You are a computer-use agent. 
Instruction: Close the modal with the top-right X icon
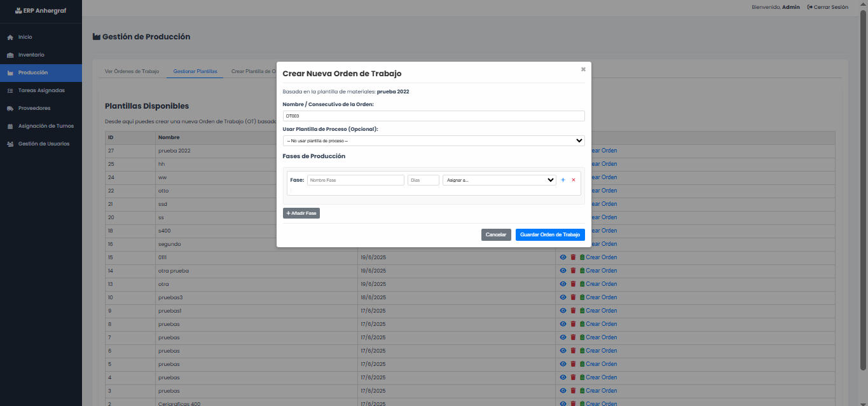click(x=583, y=69)
